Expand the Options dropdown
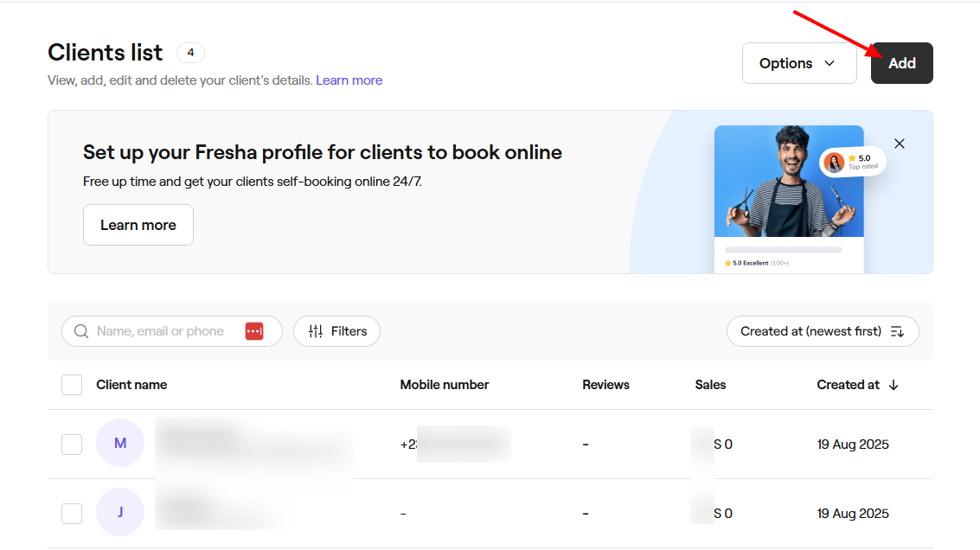The width and height of the screenshot is (980, 550). [x=798, y=63]
